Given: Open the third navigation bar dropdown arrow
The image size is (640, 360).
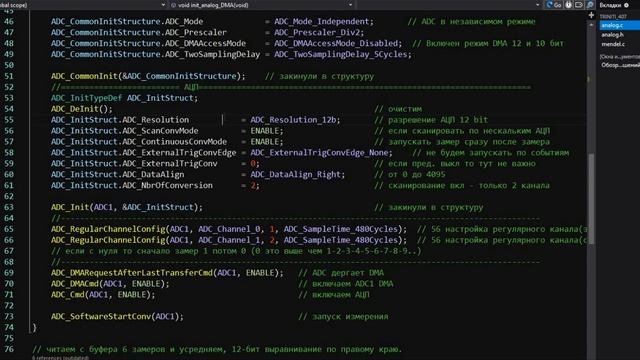Looking at the screenshot, I should pos(537,5).
